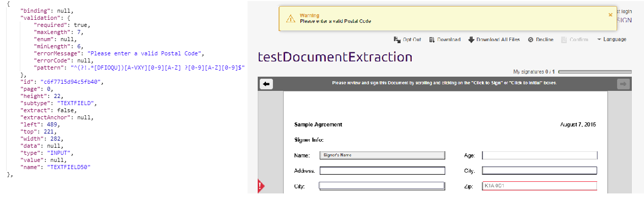Click the Name input field
The width and height of the screenshot is (644, 198).
[382, 155]
